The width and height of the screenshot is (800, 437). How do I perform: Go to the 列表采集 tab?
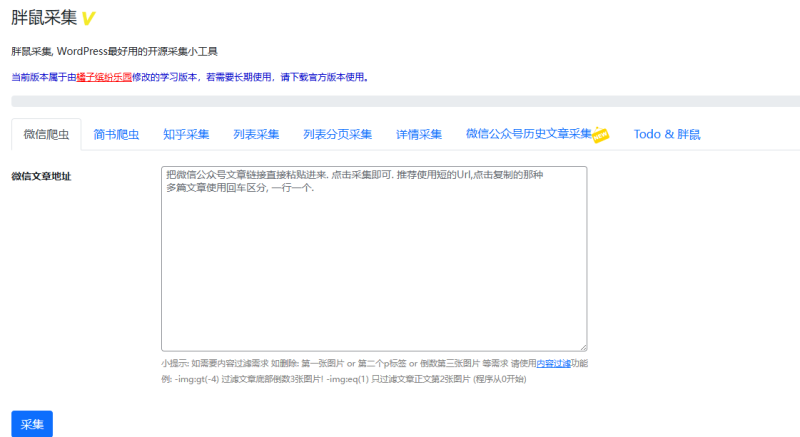pyautogui.click(x=256, y=135)
